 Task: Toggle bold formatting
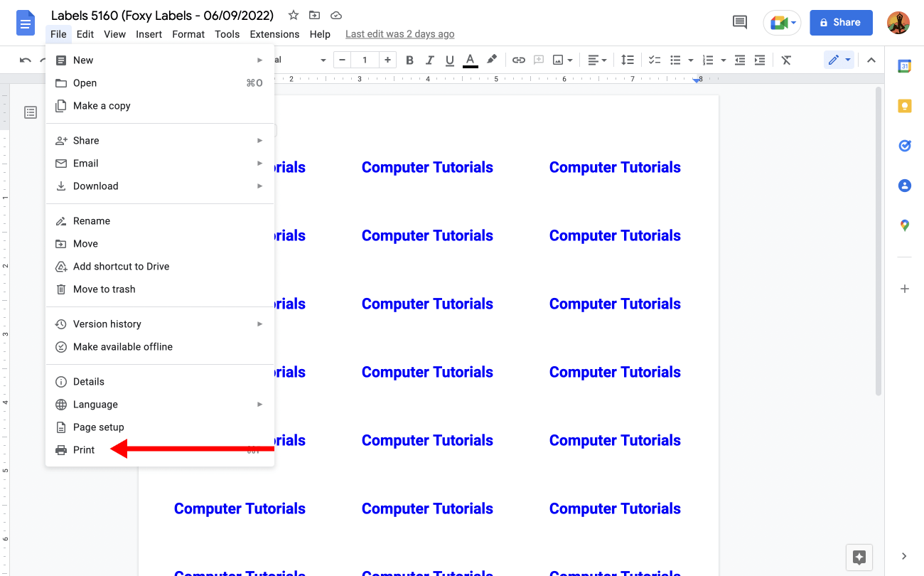click(x=409, y=60)
